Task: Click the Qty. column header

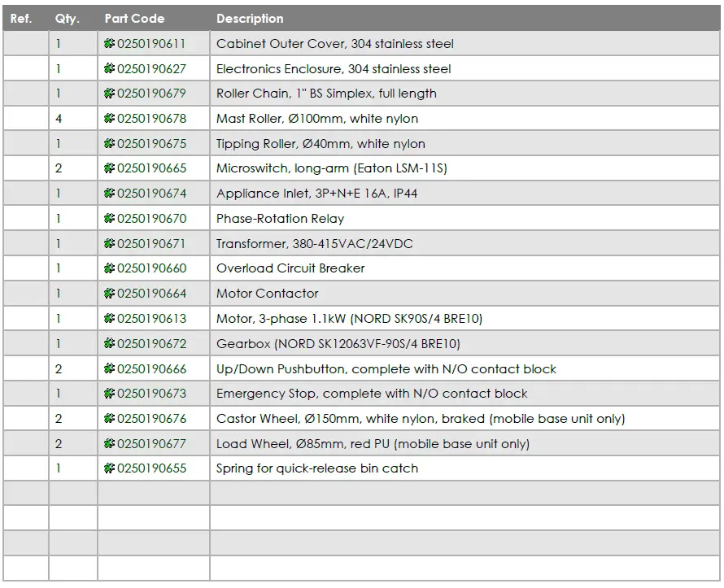Action: pyautogui.click(x=68, y=19)
